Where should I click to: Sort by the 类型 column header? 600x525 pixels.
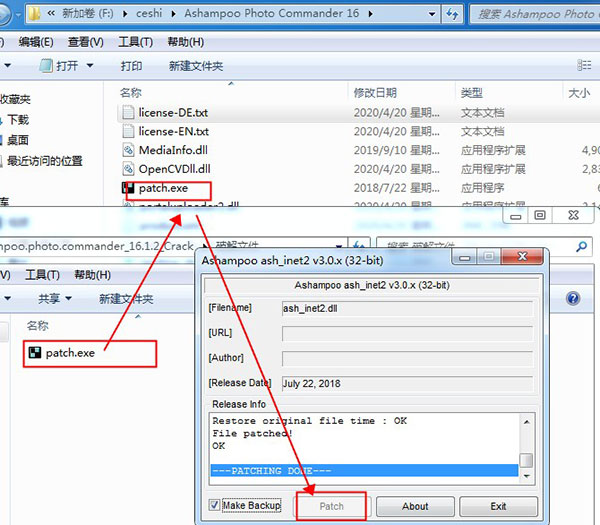pos(471,93)
